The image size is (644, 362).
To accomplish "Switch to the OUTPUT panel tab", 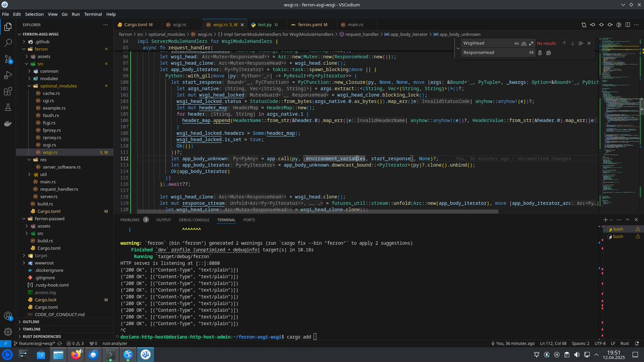I will coord(164,220).
